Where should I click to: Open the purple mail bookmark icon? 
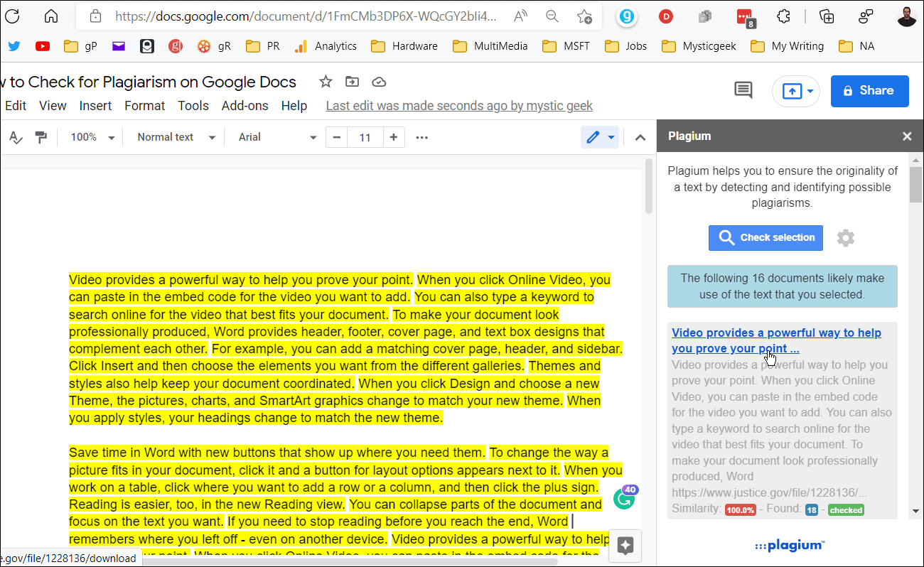[x=119, y=46]
